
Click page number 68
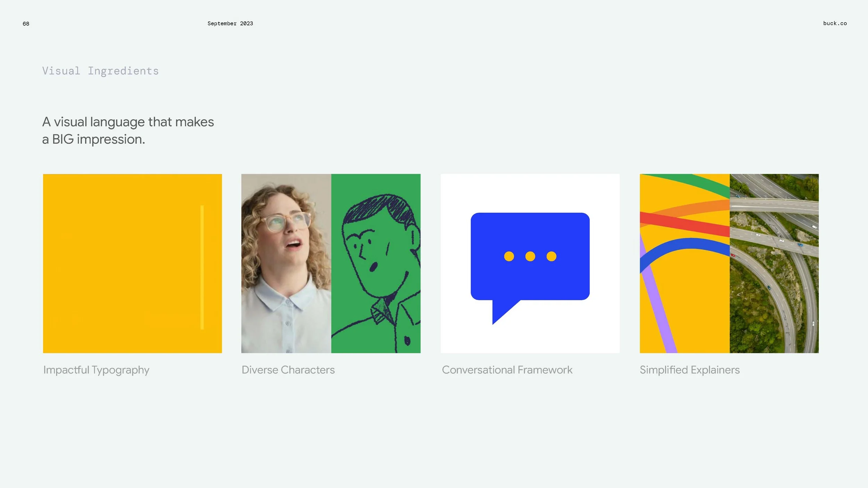point(26,24)
